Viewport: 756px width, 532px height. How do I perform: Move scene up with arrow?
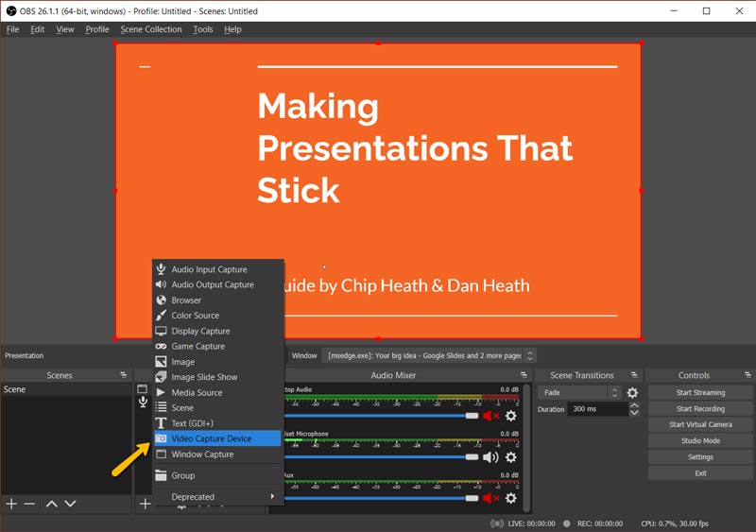[52, 504]
